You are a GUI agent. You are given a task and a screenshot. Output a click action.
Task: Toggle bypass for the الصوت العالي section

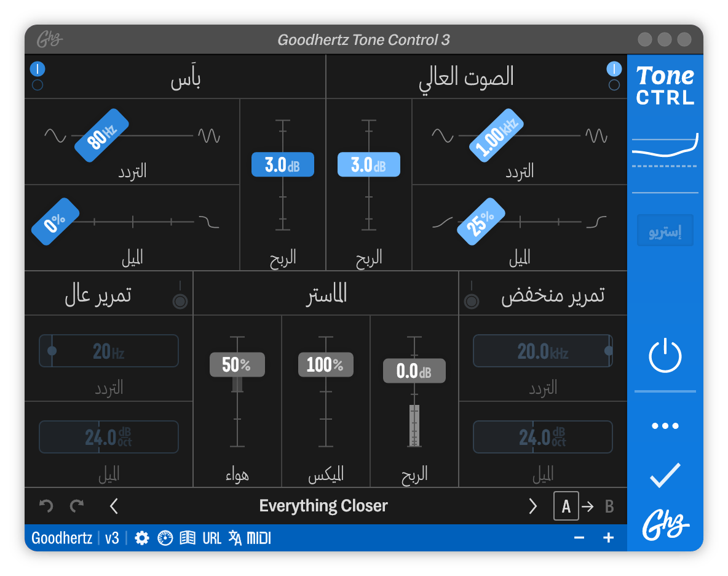(613, 69)
